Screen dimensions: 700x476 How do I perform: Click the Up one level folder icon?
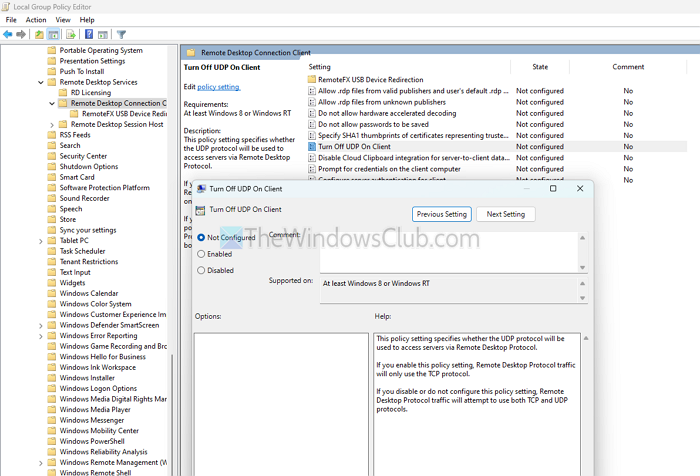(x=39, y=34)
